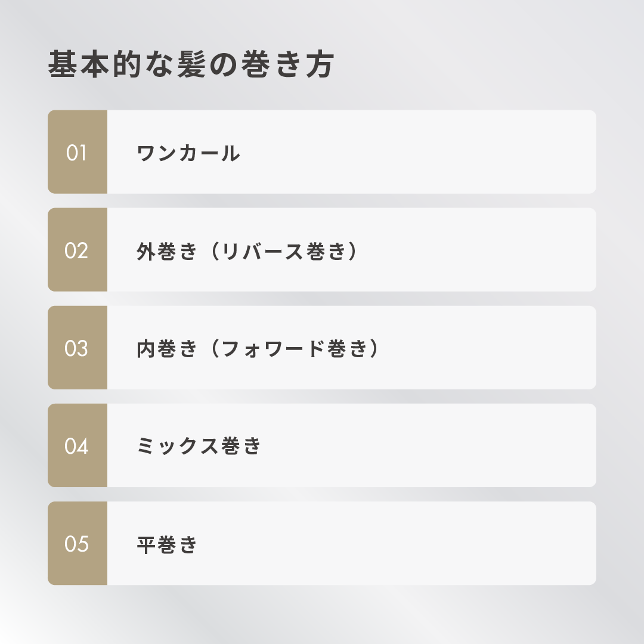Choose the gold "05" number badge

(x=77, y=544)
